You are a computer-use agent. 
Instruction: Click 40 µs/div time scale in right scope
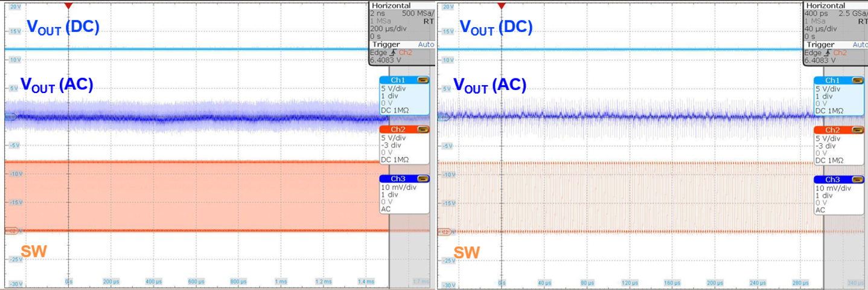pyautogui.click(x=820, y=28)
